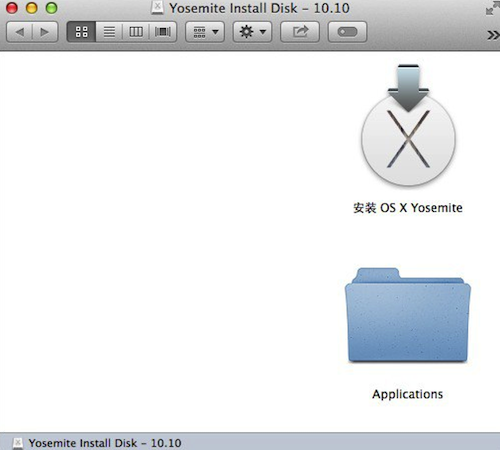Enter full screen with the arrows icon
The height and width of the screenshot is (450, 500).
pyautogui.click(x=492, y=8)
